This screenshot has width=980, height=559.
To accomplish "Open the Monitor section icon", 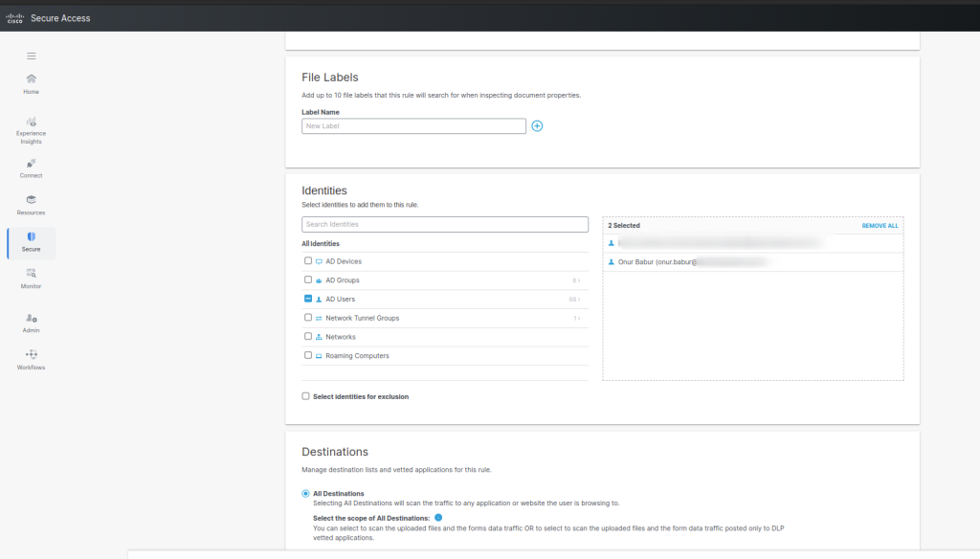I will click(x=31, y=274).
